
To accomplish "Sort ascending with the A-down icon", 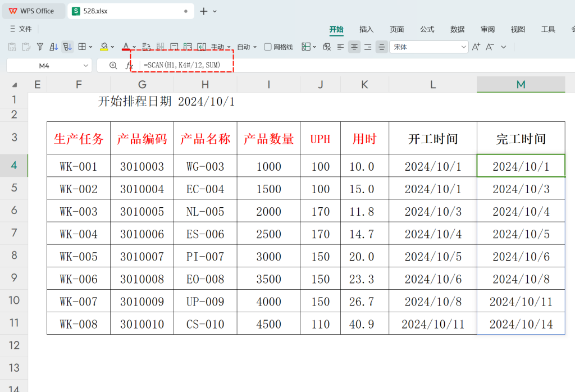I will (x=53, y=47).
